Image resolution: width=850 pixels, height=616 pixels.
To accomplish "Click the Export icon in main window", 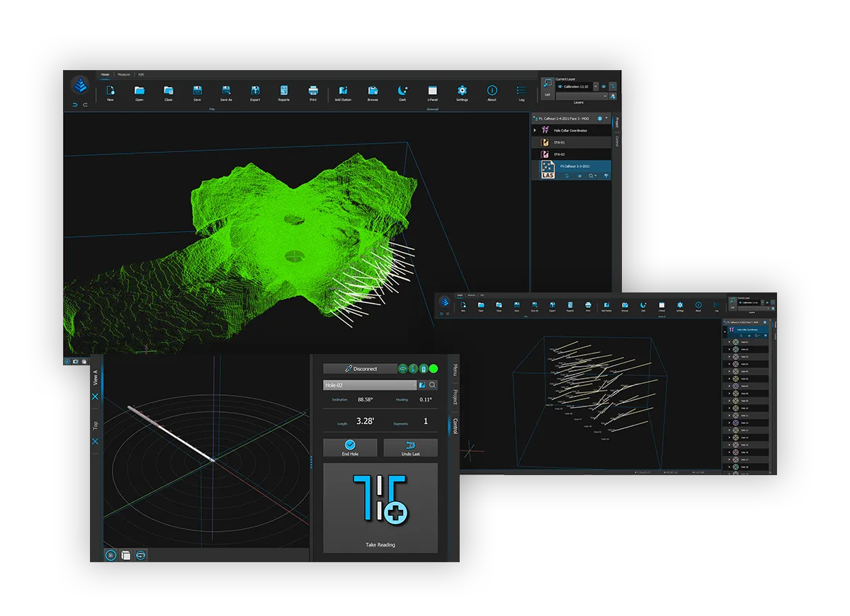I will click(x=255, y=91).
